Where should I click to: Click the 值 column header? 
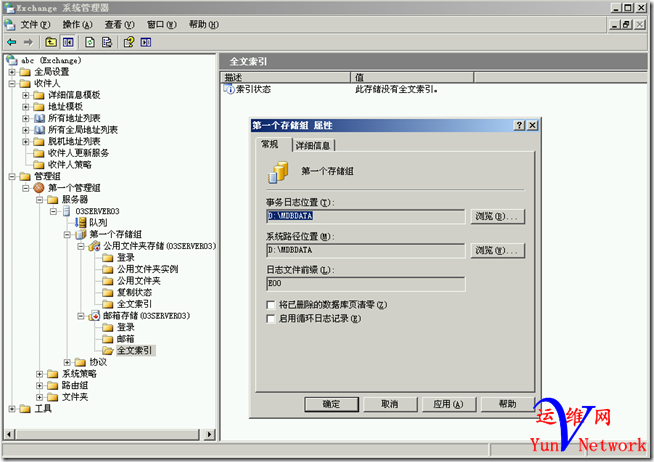[x=413, y=77]
